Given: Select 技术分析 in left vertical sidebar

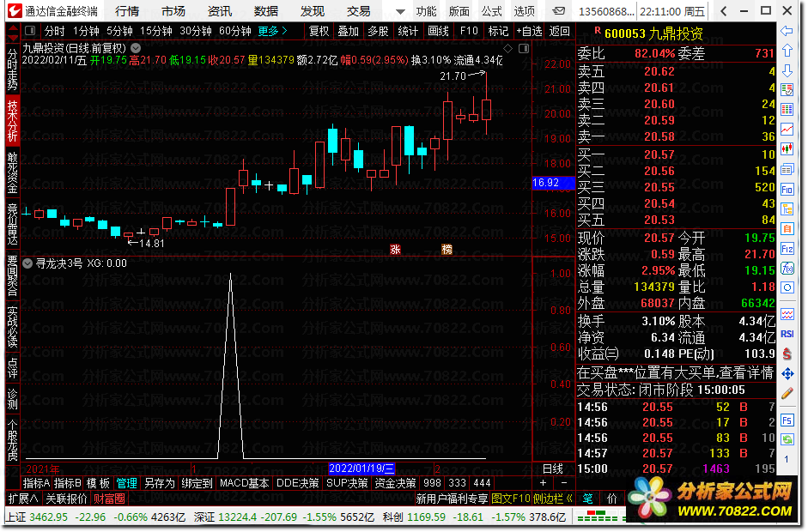Looking at the screenshot, I should 13,120.
